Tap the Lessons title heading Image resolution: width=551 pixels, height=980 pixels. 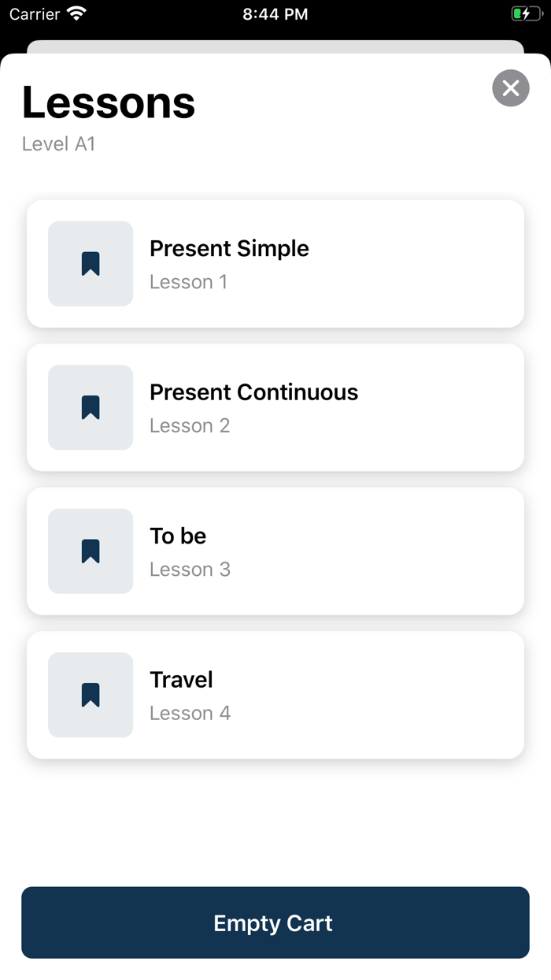coord(108,102)
